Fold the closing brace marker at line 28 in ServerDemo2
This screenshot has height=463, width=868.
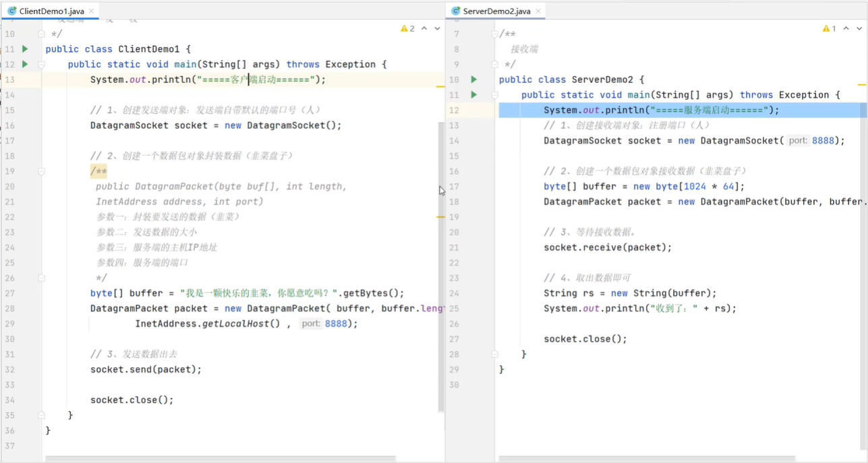(x=494, y=354)
